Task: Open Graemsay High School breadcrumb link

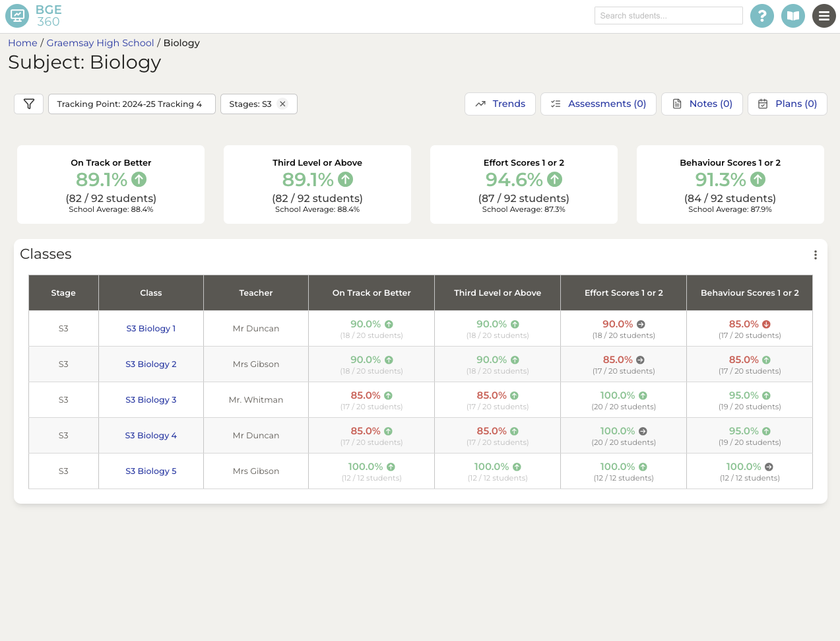Action: pyautogui.click(x=100, y=42)
